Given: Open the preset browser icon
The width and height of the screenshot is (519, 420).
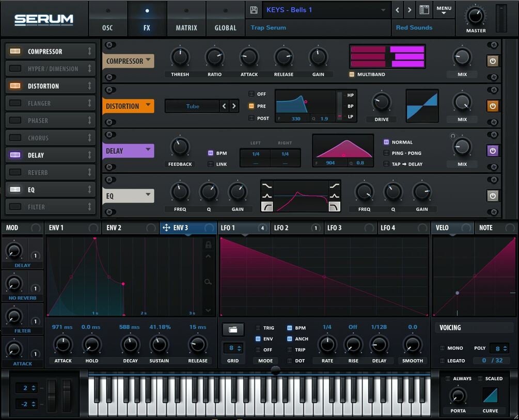Looking at the screenshot, I should point(424,10).
